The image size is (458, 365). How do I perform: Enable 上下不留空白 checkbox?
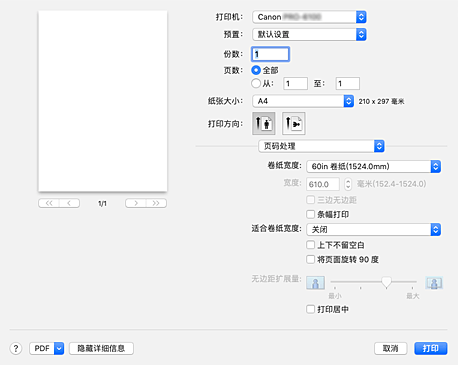point(310,245)
